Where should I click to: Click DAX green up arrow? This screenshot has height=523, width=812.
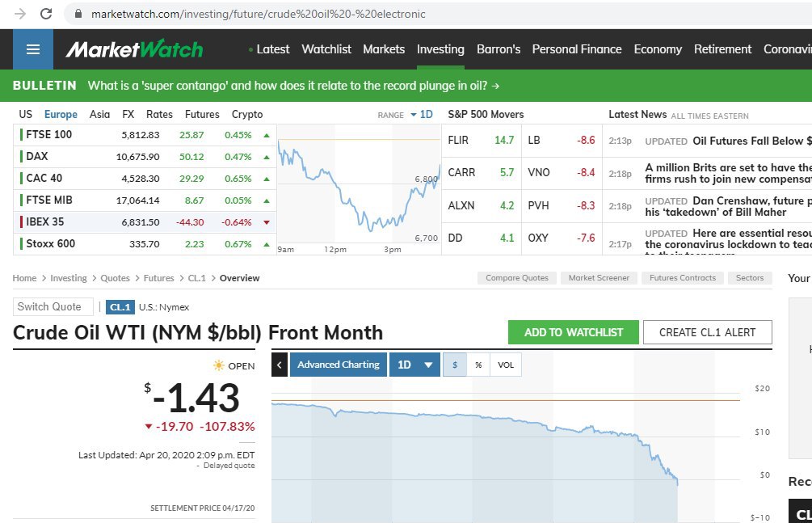tap(267, 157)
